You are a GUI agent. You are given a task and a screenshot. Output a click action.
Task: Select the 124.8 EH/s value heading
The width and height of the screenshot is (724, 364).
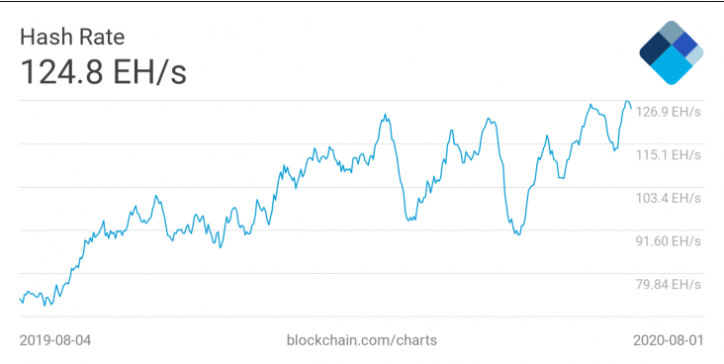click(x=103, y=72)
